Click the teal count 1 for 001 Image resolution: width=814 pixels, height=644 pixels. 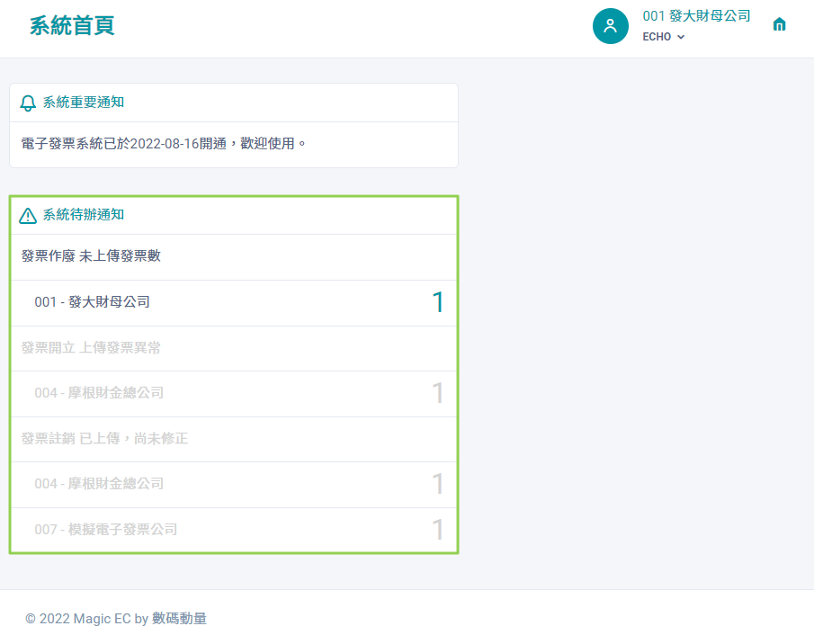pos(438,302)
